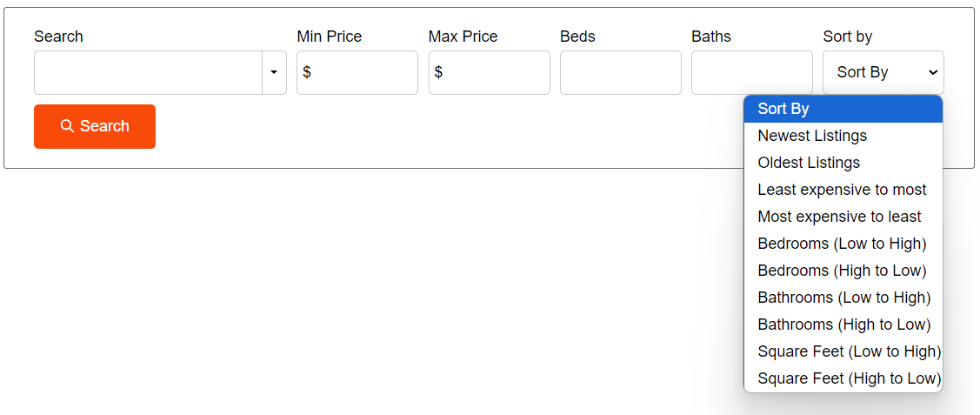Click the Sort By select box
The height and width of the screenshot is (415, 980).
883,72
